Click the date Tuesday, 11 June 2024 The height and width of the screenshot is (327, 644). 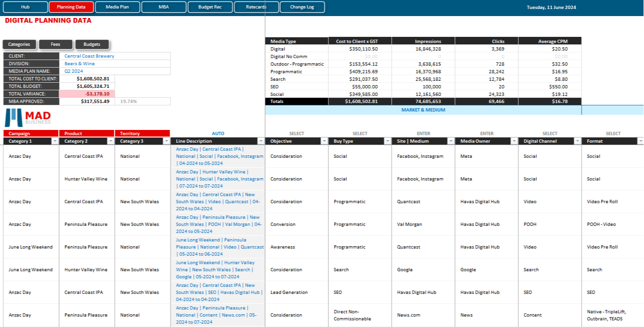coord(551,8)
